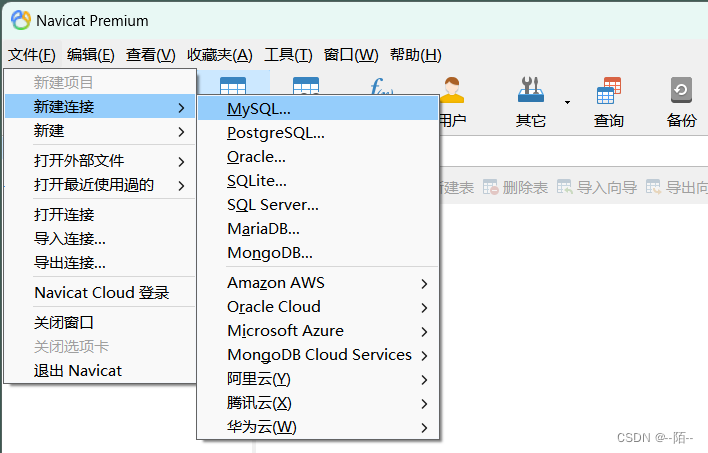
Task: Choose 退出 Navicat to quit
Action: click(100, 371)
